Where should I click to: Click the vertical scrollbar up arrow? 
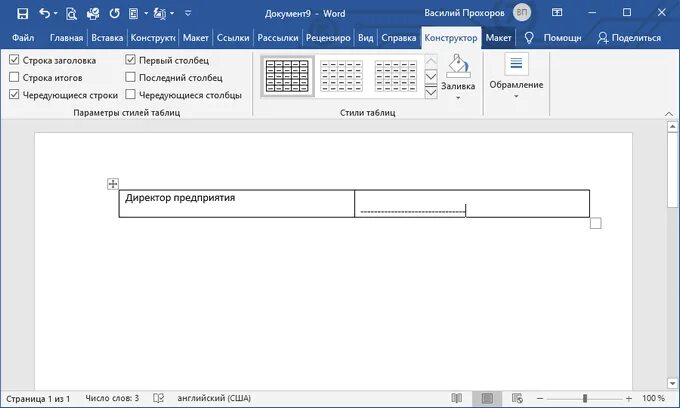click(672, 127)
